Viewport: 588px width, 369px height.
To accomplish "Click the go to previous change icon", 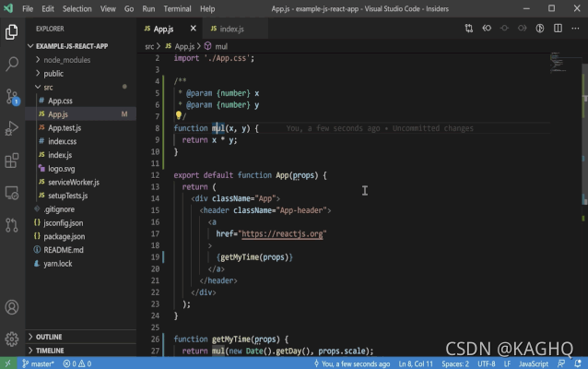I will [x=504, y=29].
